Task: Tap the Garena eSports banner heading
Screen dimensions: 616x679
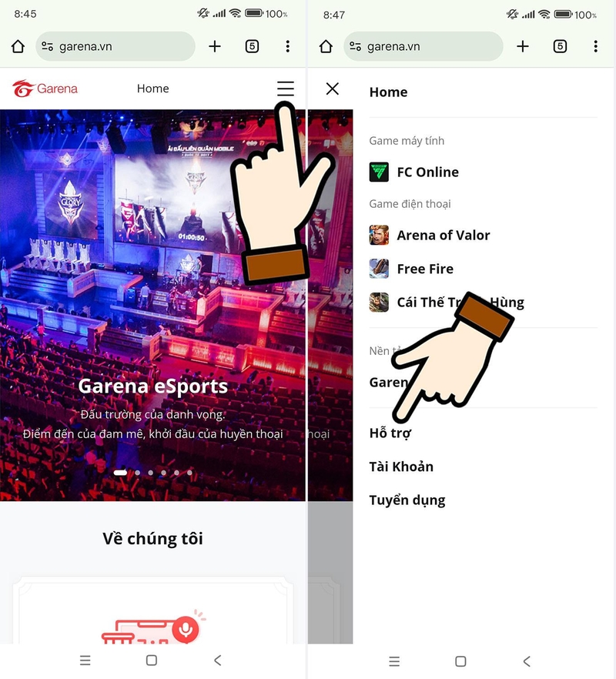Action: click(x=153, y=386)
